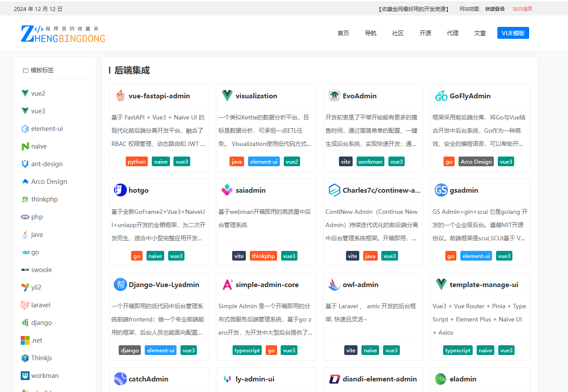
Task: Go to the 开源 menu item
Action: point(425,33)
